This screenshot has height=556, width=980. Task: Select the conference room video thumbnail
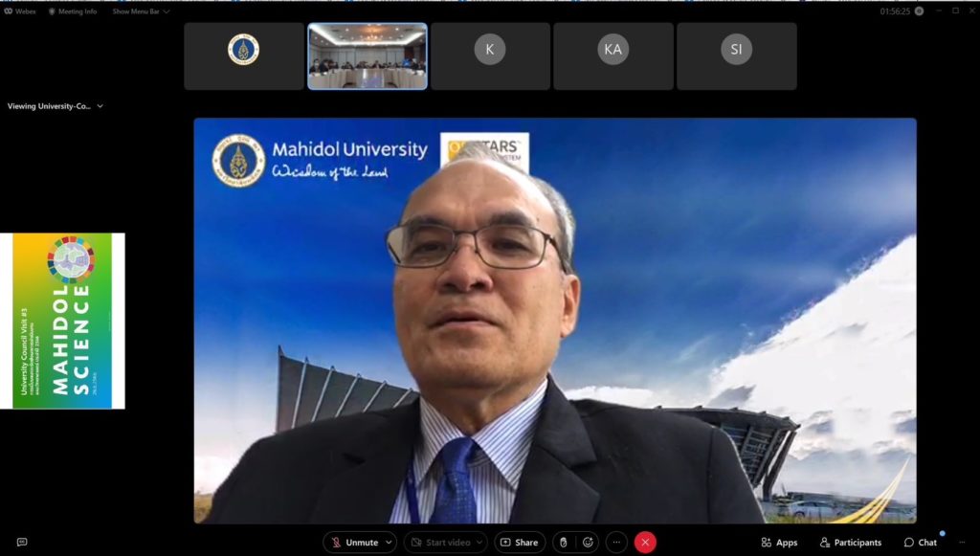pos(367,56)
